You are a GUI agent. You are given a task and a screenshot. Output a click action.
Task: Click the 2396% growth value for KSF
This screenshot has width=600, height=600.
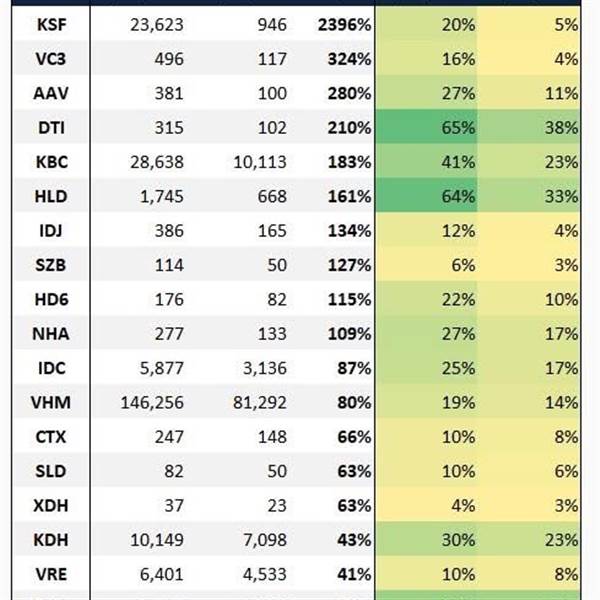(x=344, y=25)
